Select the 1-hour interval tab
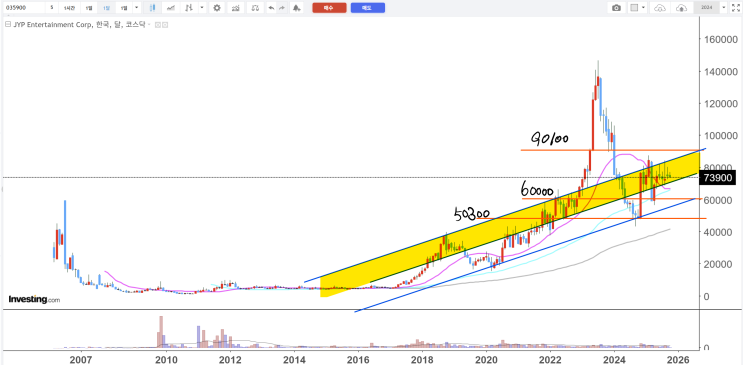 tap(69, 8)
